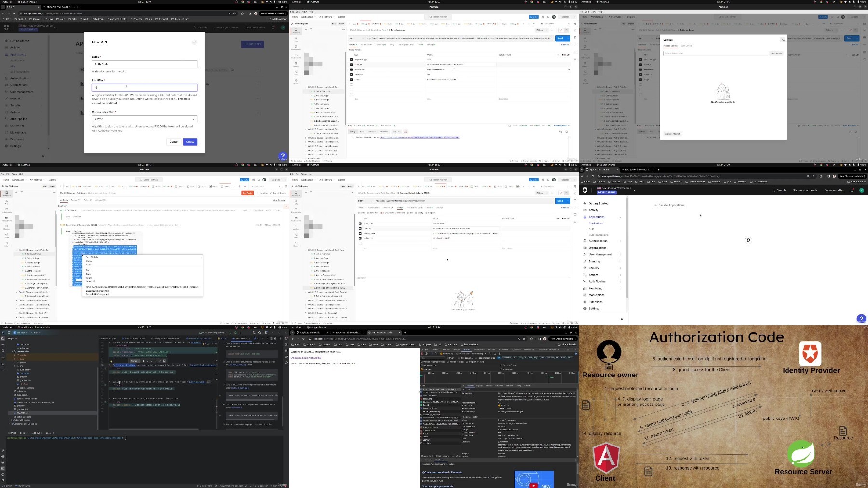Screen dimensions: 868x488
Task: Select '1. Get to /authorize' request in GET window
Action: point(325,91)
